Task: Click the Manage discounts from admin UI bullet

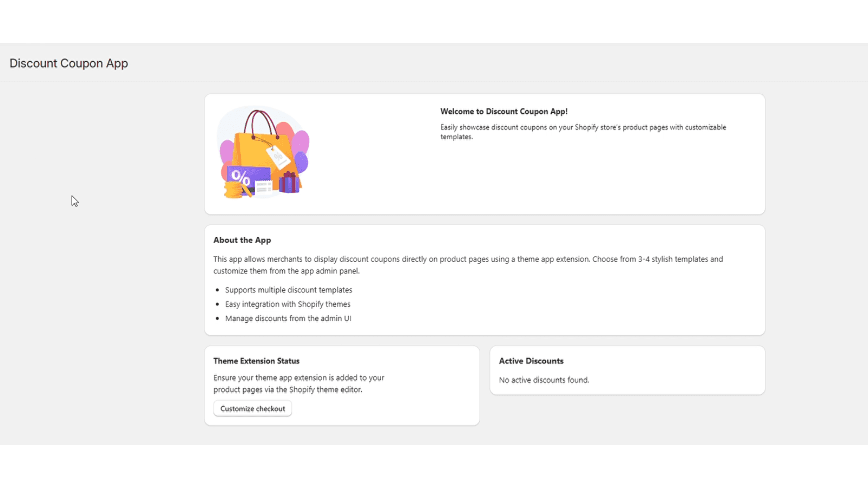Action: click(x=288, y=318)
